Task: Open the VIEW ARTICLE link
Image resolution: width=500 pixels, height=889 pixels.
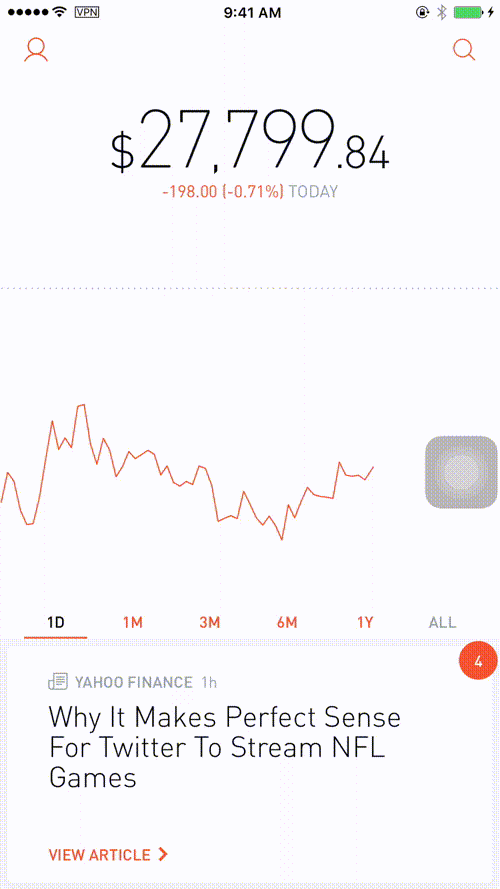Action: tap(108, 854)
